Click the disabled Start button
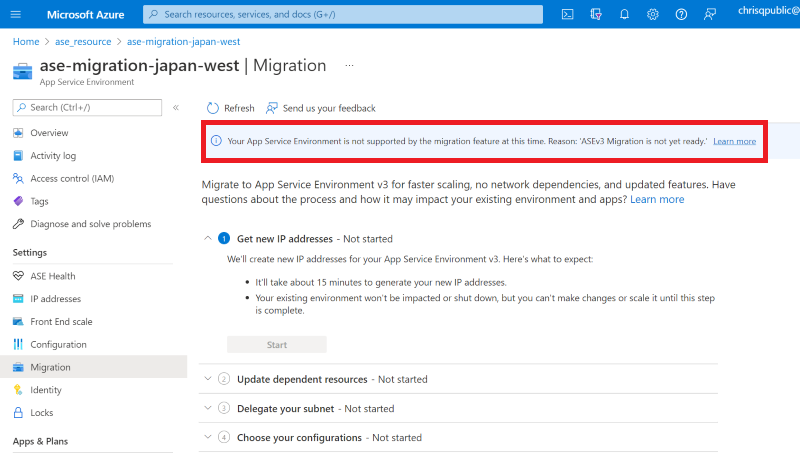Image resolution: width=800 pixels, height=454 pixels. coord(277,345)
